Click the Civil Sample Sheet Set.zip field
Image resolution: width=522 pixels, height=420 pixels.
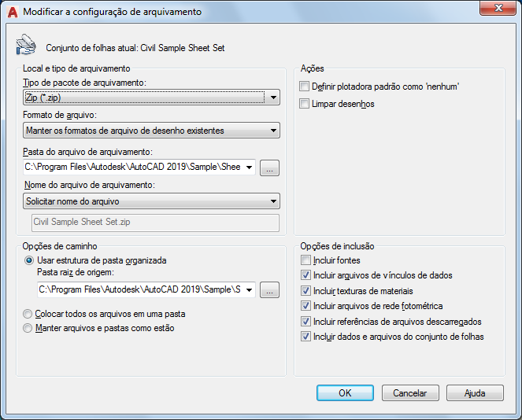click(x=155, y=223)
